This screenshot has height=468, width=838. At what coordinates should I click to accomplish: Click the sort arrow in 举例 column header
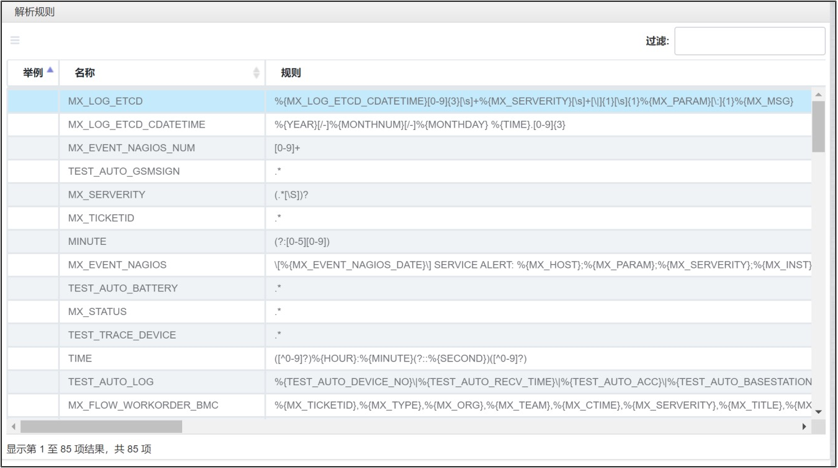coord(50,70)
